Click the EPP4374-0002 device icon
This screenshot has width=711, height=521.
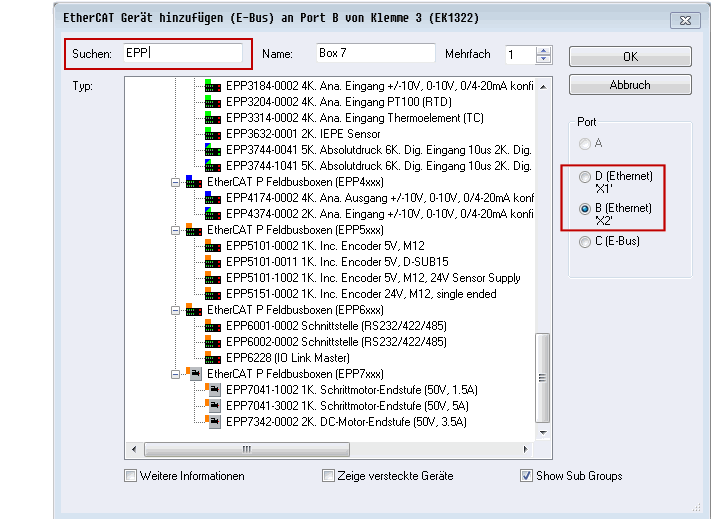213,214
